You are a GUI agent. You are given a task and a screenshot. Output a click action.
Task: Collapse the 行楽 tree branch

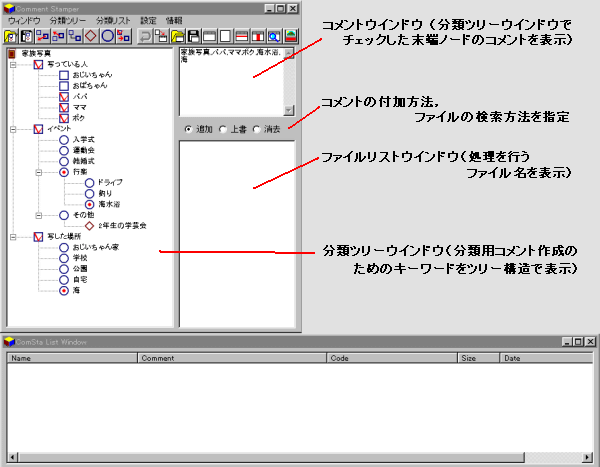[38, 172]
